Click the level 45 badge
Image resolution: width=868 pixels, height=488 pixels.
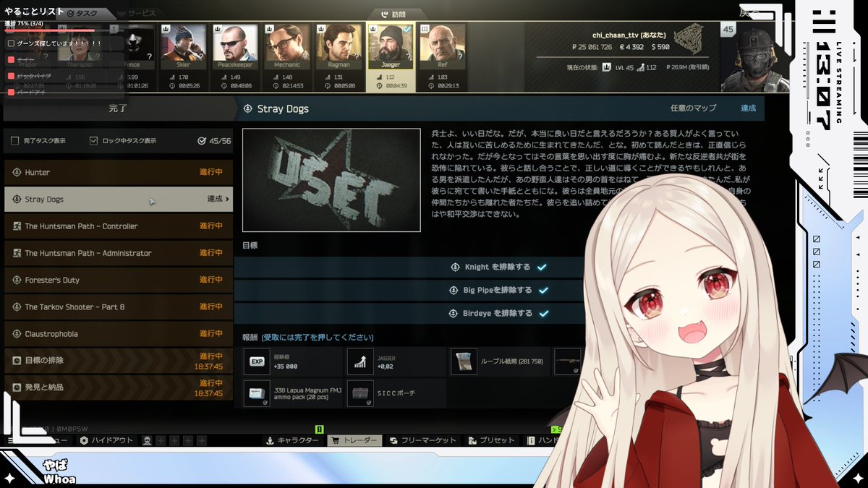[728, 29]
